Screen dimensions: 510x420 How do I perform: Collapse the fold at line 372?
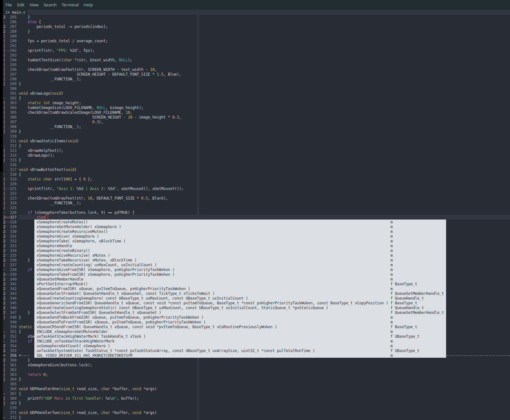click(x=4, y=417)
